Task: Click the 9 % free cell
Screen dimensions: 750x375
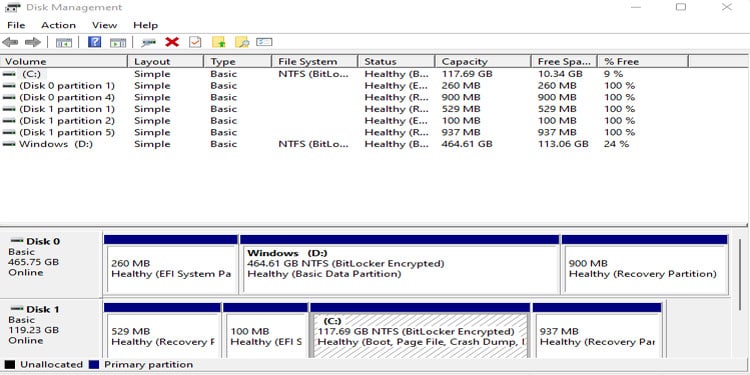Action: coord(614,74)
